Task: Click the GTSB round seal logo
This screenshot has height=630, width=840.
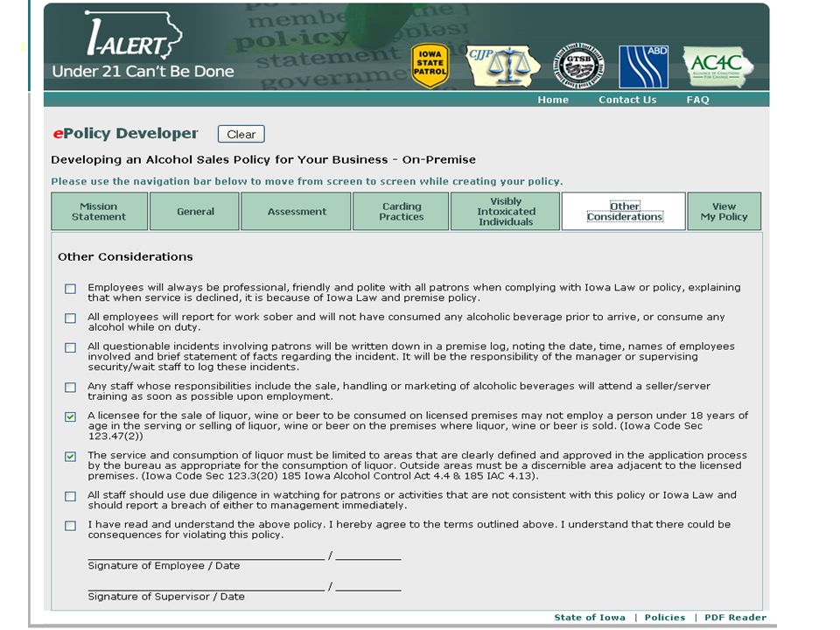Action: (578, 66)
